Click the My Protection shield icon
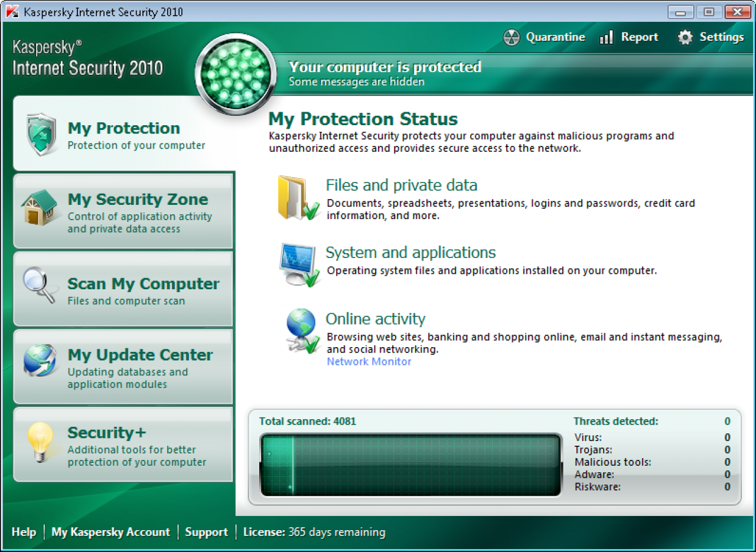The image size is (756, 552). (x=42, y=135)
